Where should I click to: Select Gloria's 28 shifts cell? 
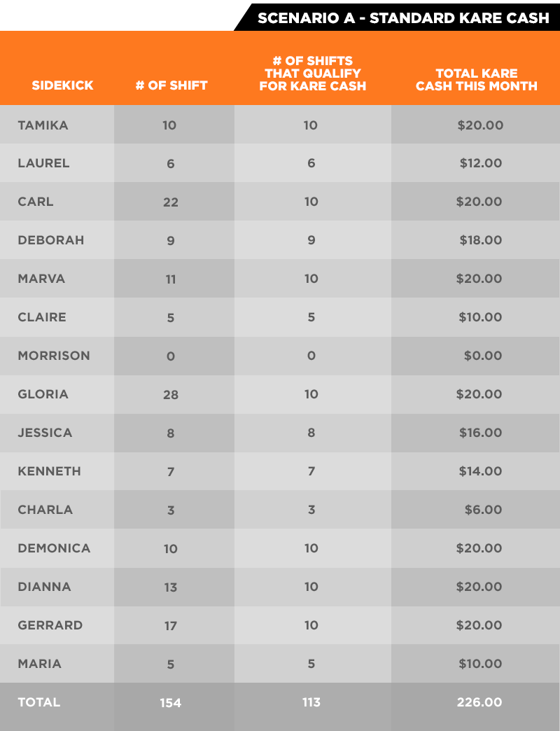171,394
